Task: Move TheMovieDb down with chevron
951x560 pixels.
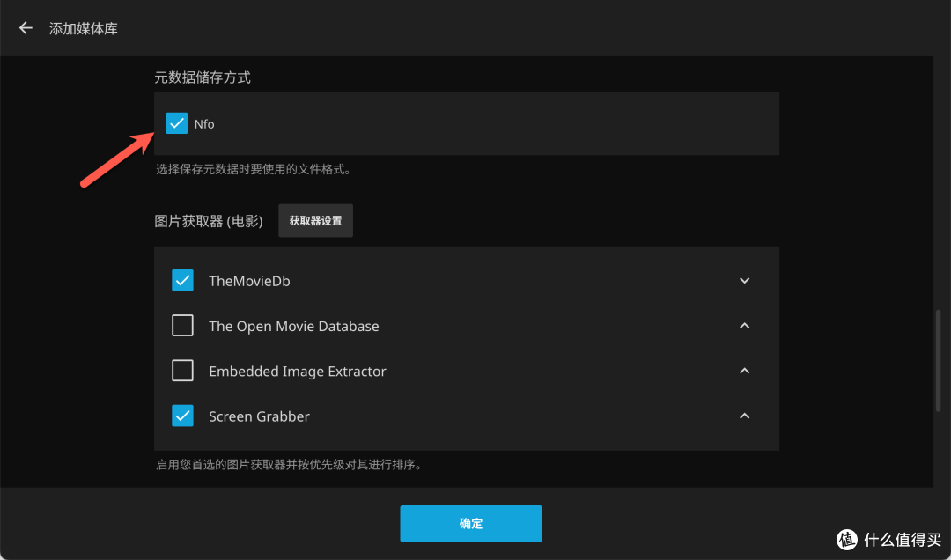Action: tap(744, 280)
